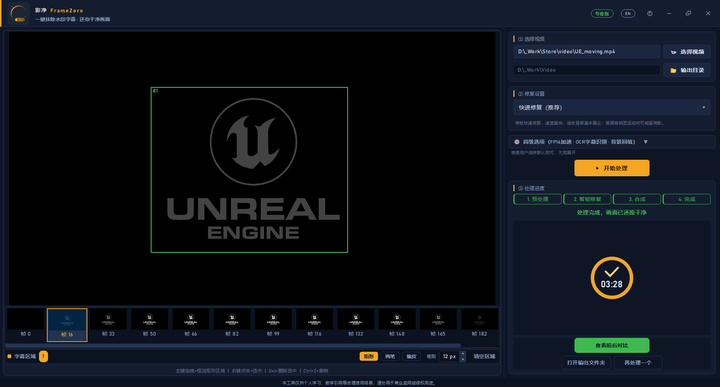Screen dimensions: 720x387
Task: Open the help icon in title bar
Action: (x=650, y=14)
